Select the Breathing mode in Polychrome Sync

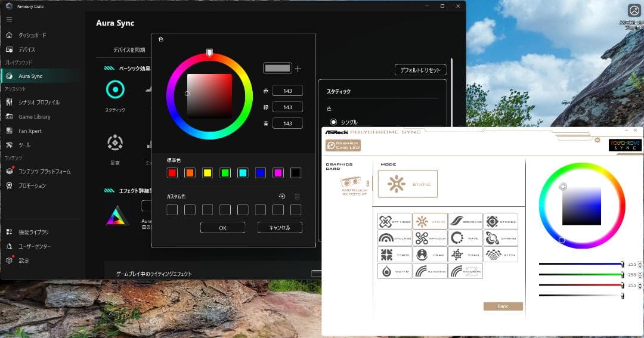point(465,221)
